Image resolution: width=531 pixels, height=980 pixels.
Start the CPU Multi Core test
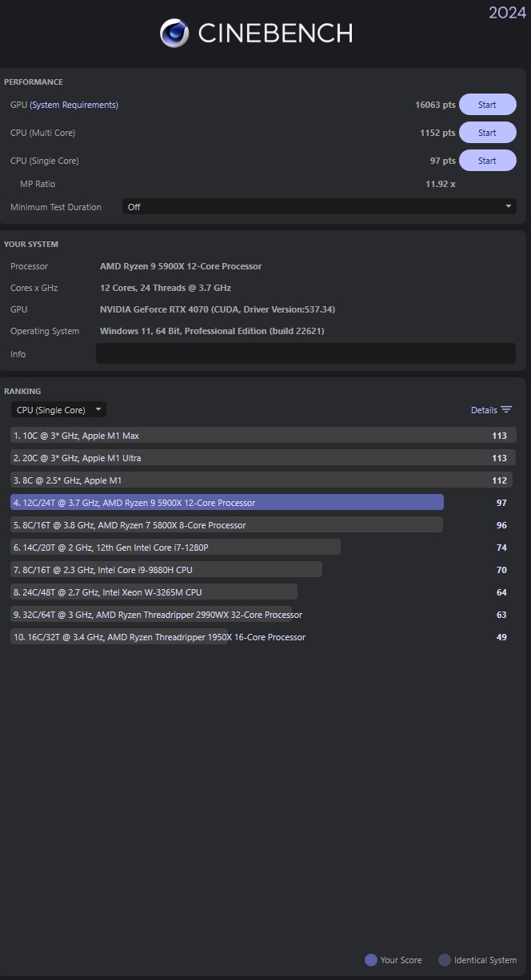coord(487,133)
